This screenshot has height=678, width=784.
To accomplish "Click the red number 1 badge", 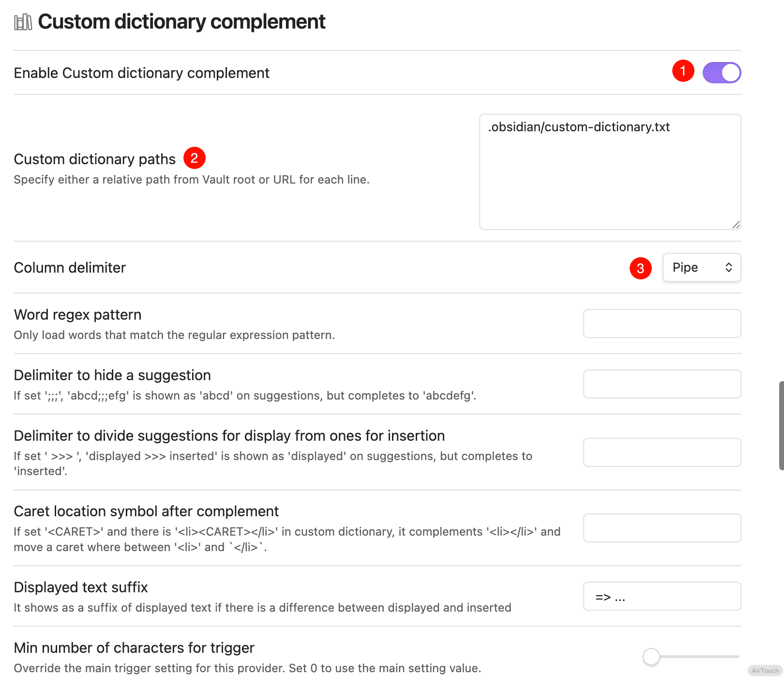I will click(x=683, y=71).
